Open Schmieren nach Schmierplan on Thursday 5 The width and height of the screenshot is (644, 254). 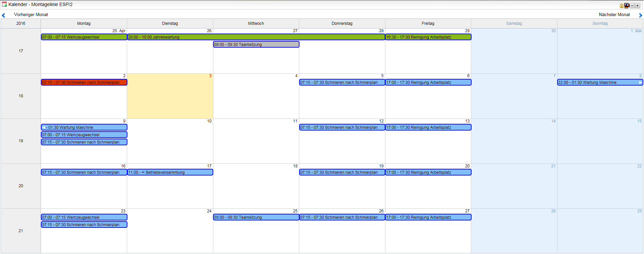click(x=342, y=83)
